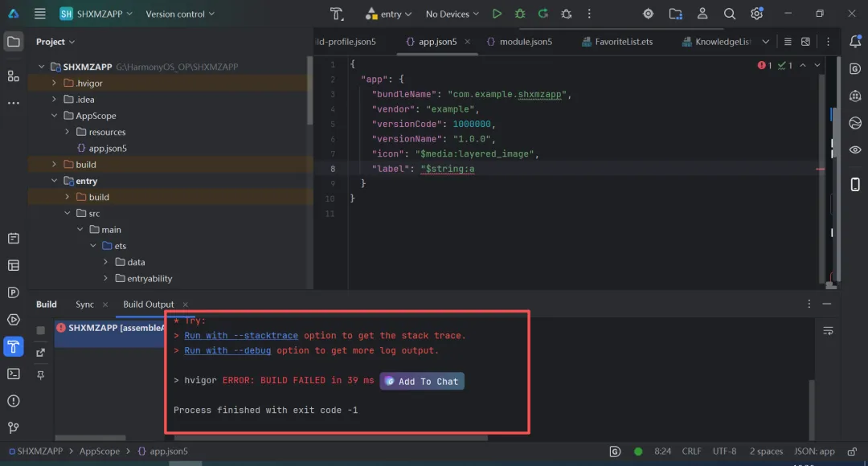
Task: Open build panel options ellipsis
Action: pyautogui.click(x=809, y=304)
